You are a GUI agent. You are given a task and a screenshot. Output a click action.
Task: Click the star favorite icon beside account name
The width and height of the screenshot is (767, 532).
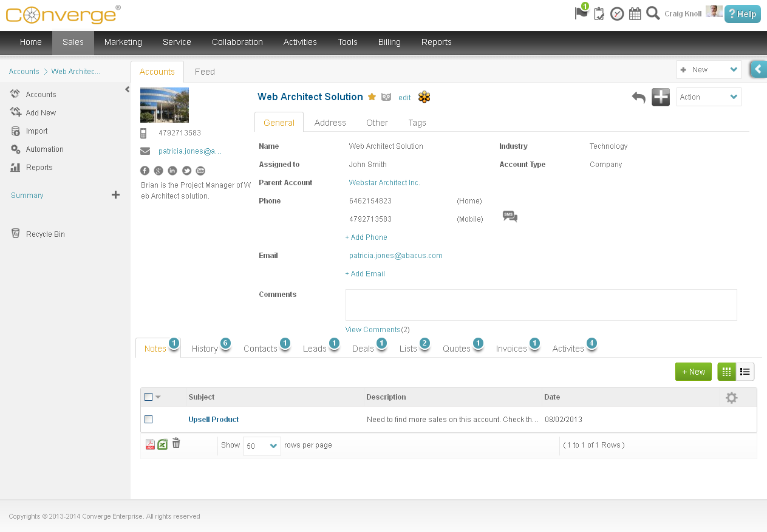372,97
